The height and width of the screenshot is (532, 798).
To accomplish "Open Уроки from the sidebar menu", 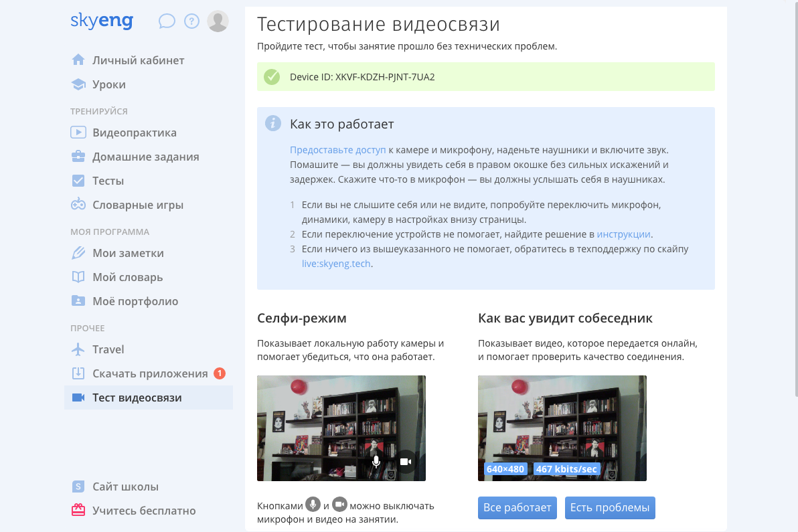I will [x=108, y=84].
